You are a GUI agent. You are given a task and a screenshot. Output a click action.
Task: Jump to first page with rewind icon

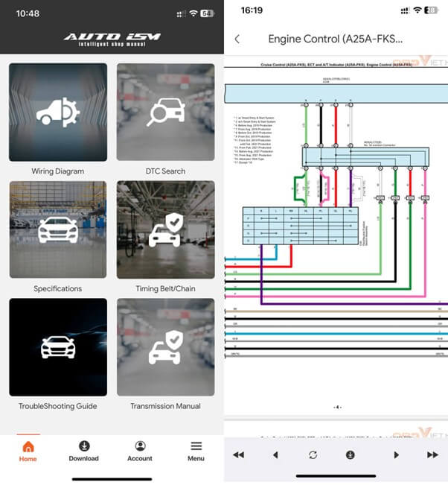pyautogui.click(x=238, y=454)
